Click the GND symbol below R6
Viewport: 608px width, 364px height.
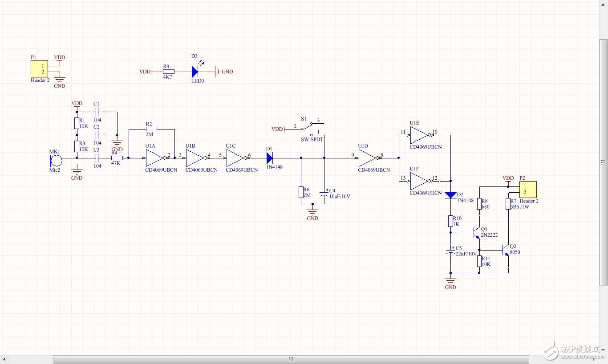(x=312, y=214)
